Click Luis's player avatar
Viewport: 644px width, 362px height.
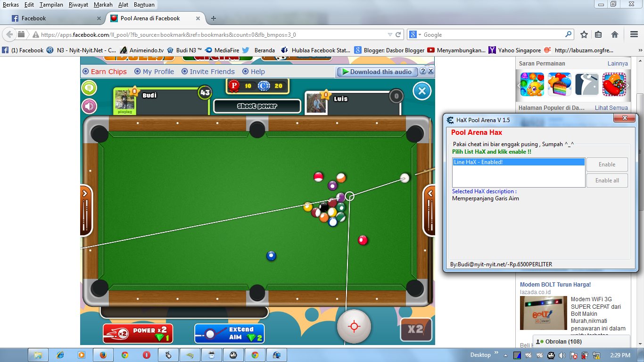pyautogui.click(x=316, y=103)
